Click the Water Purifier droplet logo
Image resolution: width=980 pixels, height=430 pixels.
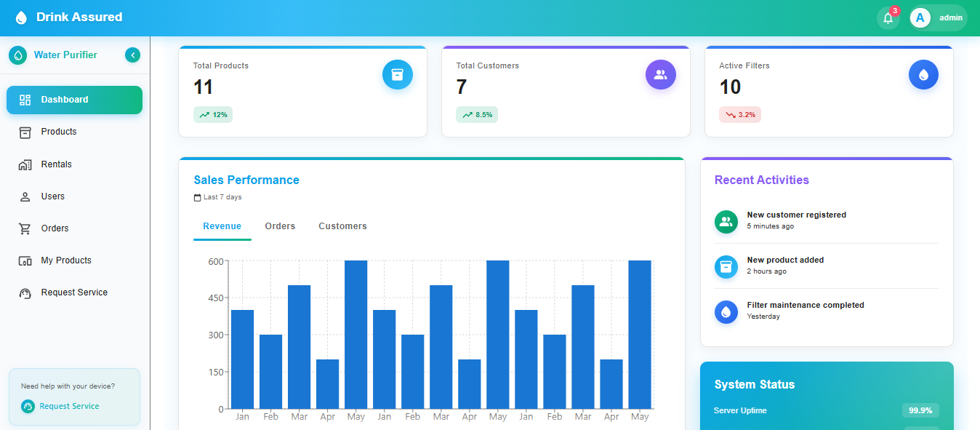17,55
